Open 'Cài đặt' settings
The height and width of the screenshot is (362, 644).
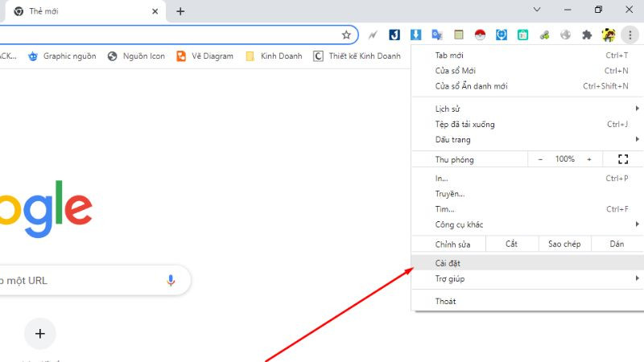[x=527, y=263]
